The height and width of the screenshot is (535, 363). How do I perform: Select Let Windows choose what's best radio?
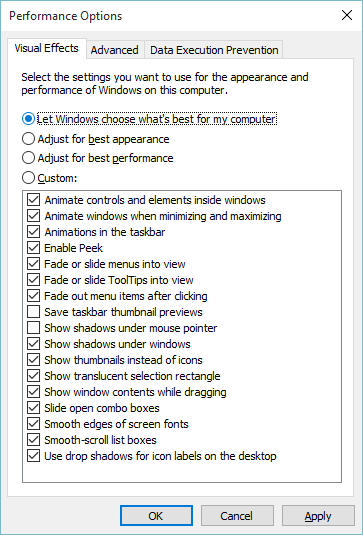point(28,119)
